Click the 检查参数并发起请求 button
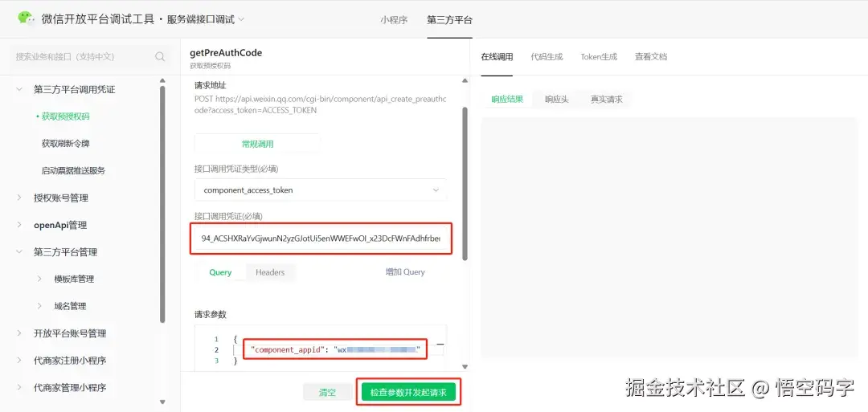 [408, 392]
